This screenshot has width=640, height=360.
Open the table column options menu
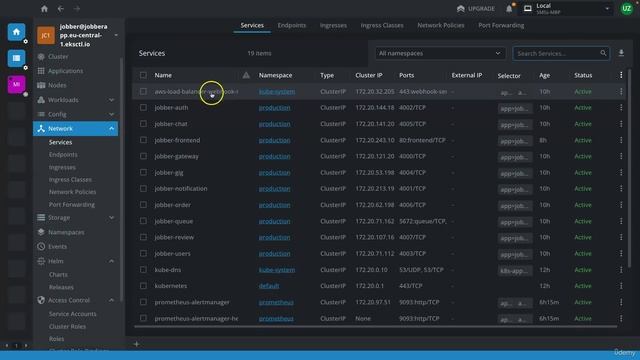click(x=621, y=75)
